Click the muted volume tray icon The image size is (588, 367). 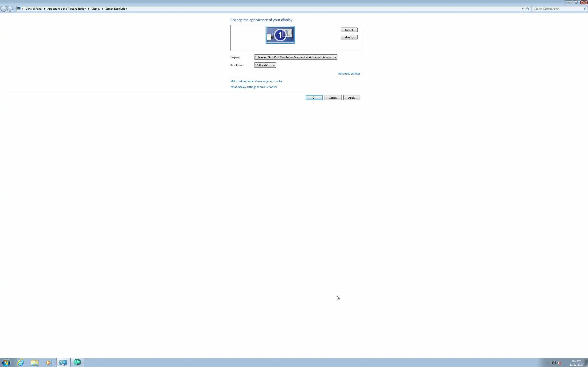[559, 363]
